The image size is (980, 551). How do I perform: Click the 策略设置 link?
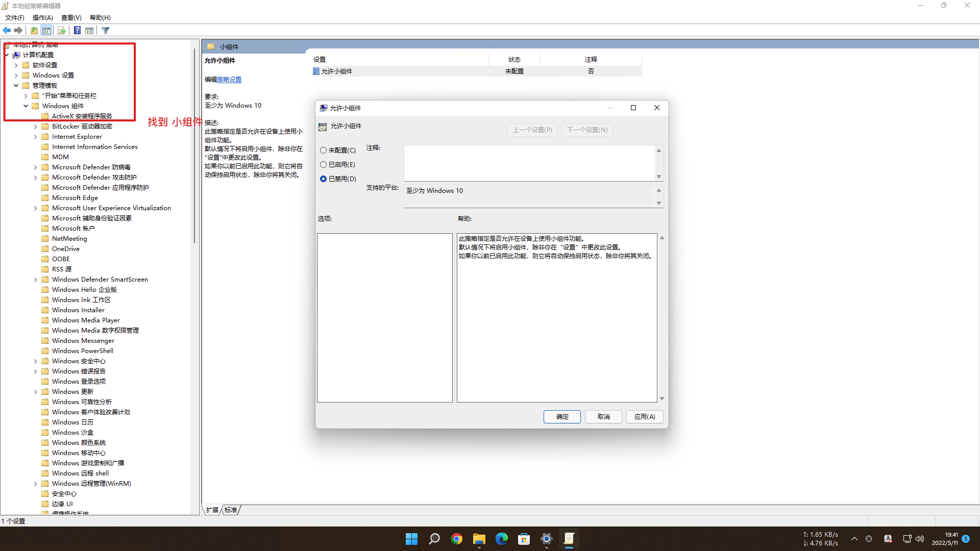coord(229,80)
